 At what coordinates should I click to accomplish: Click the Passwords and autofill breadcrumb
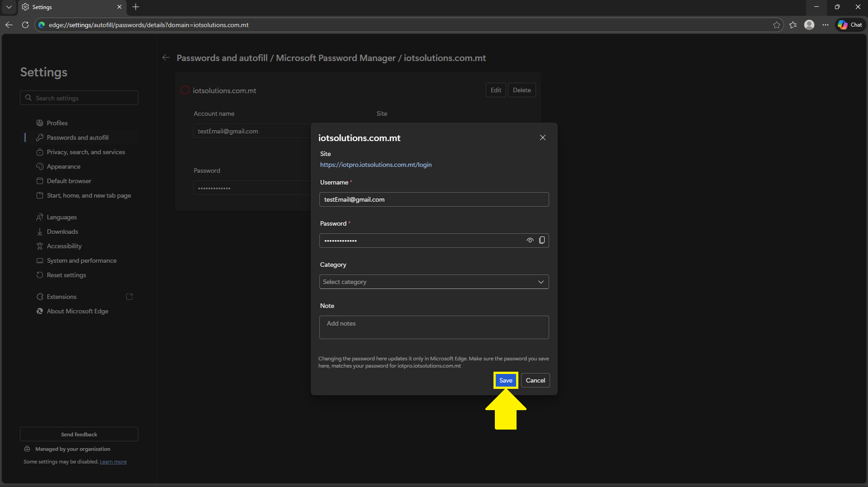pyautogui.click(x=222, y=58)
